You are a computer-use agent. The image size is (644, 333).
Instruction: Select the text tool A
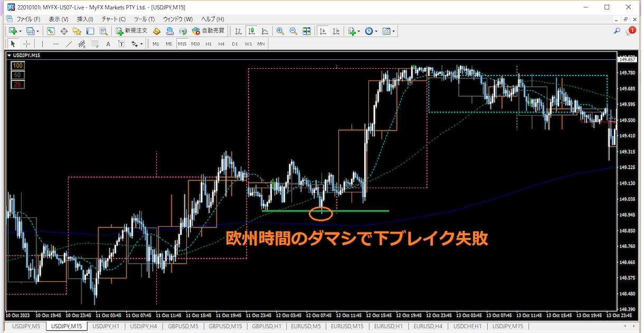click(108, 44)
